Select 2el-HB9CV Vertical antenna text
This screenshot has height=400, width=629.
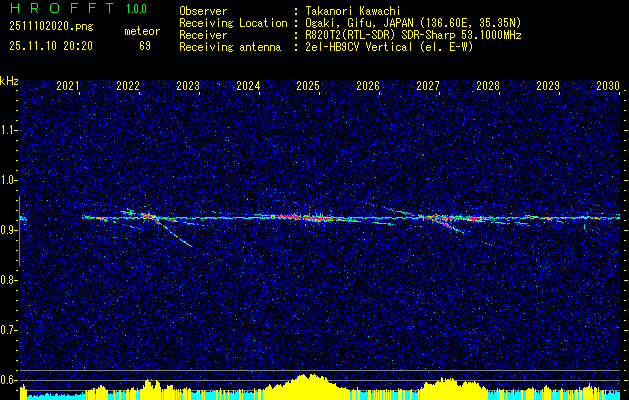point(389,47)
